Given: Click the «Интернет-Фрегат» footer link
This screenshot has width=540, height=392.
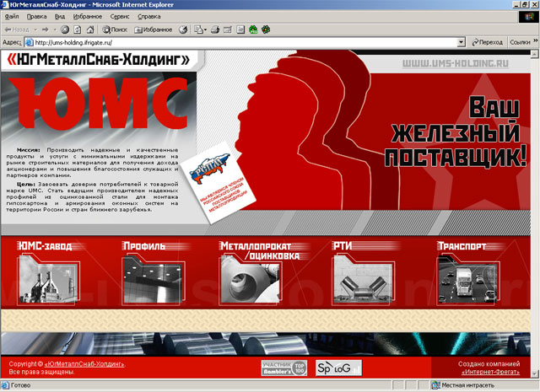Looking at the screenshot, I should pos(490,372).
